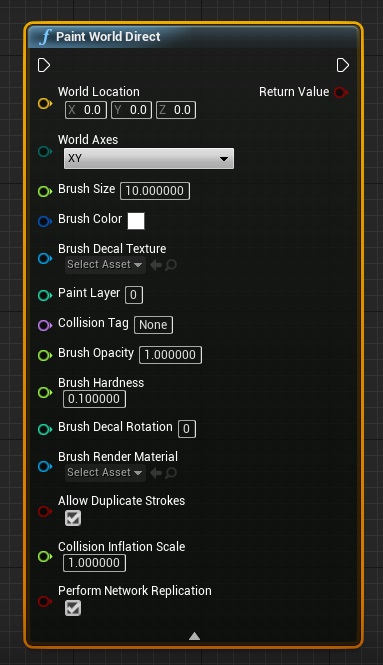
Task: Click the Brush Color input pin
Action: (45, 221)
